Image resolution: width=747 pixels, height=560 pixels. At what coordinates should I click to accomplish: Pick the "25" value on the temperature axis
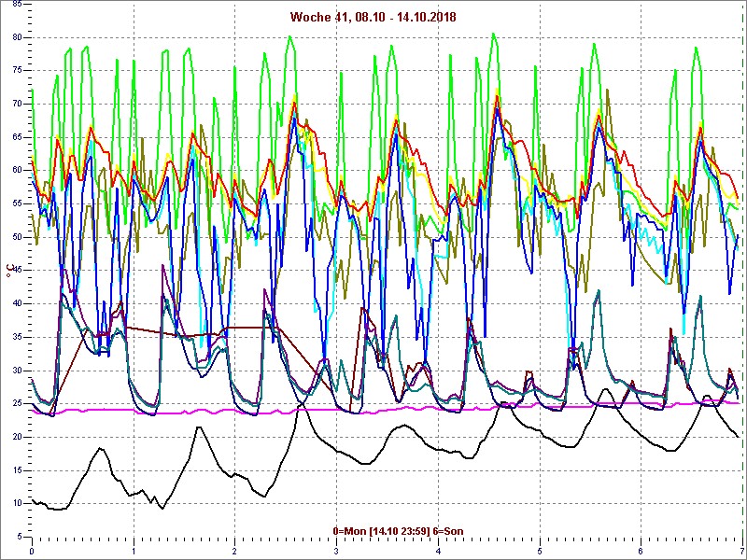[17, 404]
